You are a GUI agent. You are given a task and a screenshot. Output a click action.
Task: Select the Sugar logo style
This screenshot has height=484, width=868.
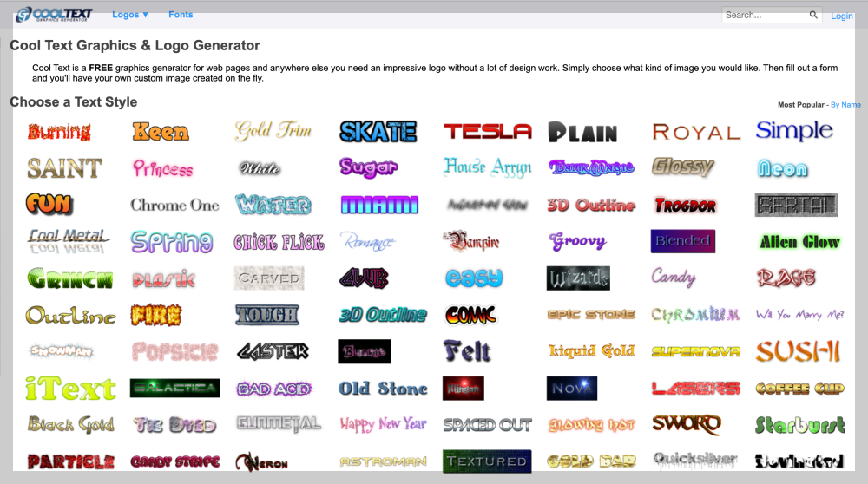click(x=369, y=167)
